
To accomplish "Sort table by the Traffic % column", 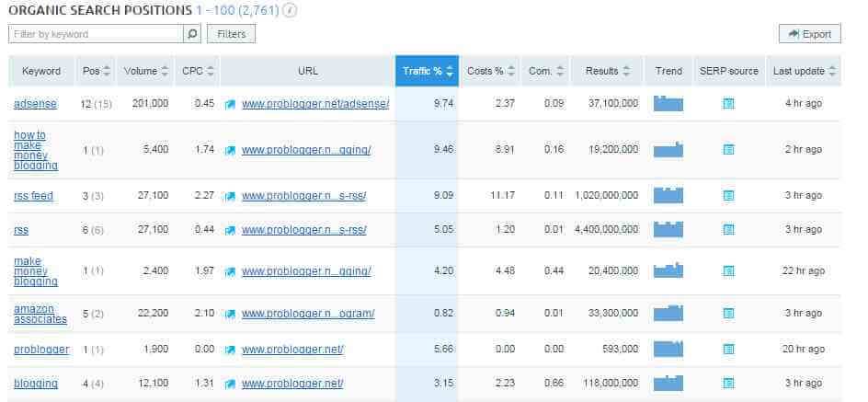I will point(427,72).
